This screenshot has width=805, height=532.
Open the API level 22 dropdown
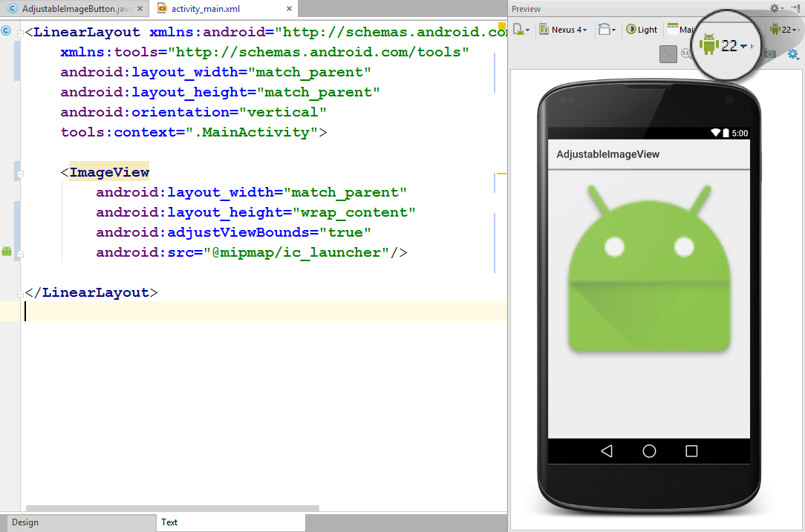click(783, 29)
